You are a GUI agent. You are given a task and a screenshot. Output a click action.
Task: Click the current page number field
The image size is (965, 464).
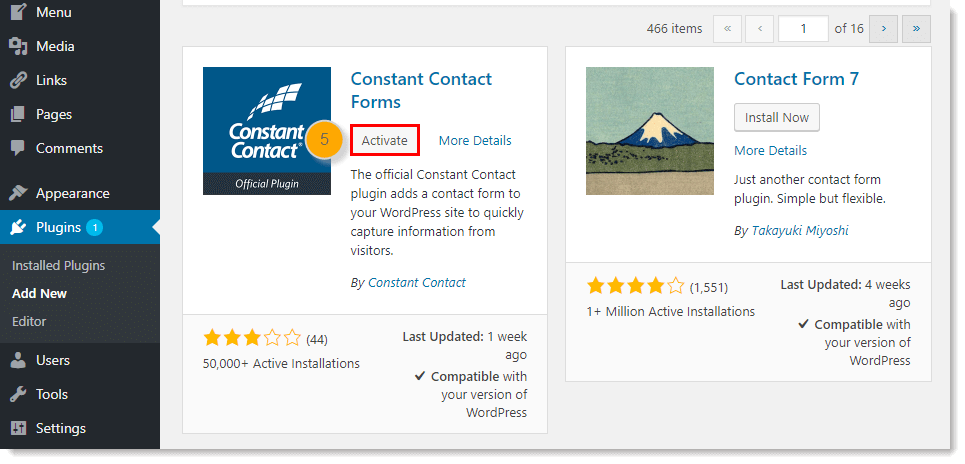pyautogui.click(x=803, y=29)
